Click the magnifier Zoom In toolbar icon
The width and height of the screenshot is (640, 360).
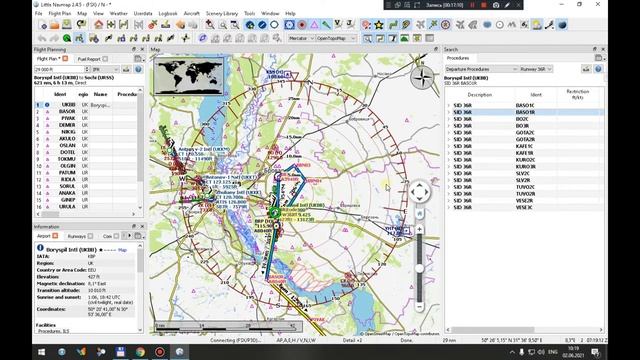click(x=210, y=25)
